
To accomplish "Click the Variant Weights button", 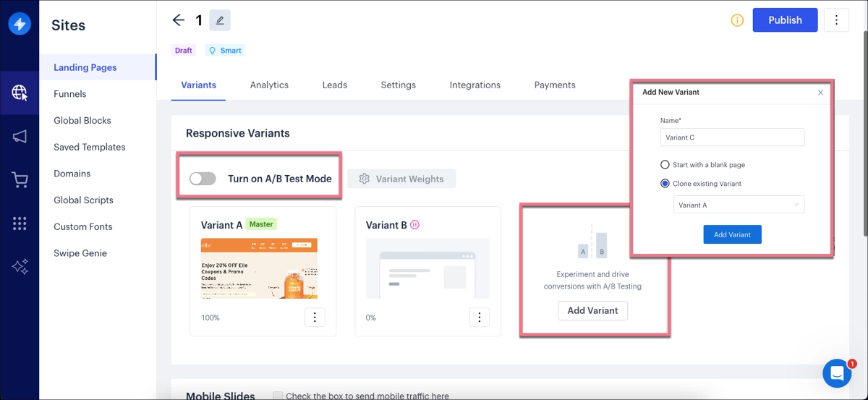I will pyautogui.click(x=401, y=179).
